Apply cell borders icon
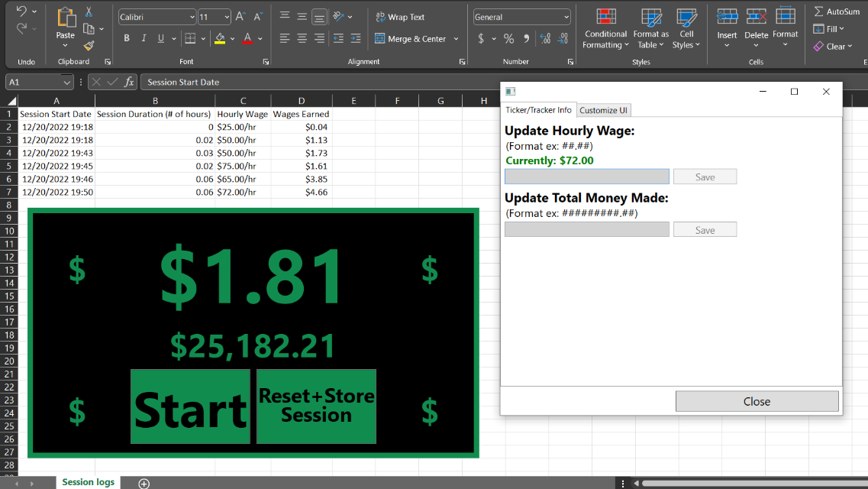Screen dimensions: 868x489 [190, 38]
